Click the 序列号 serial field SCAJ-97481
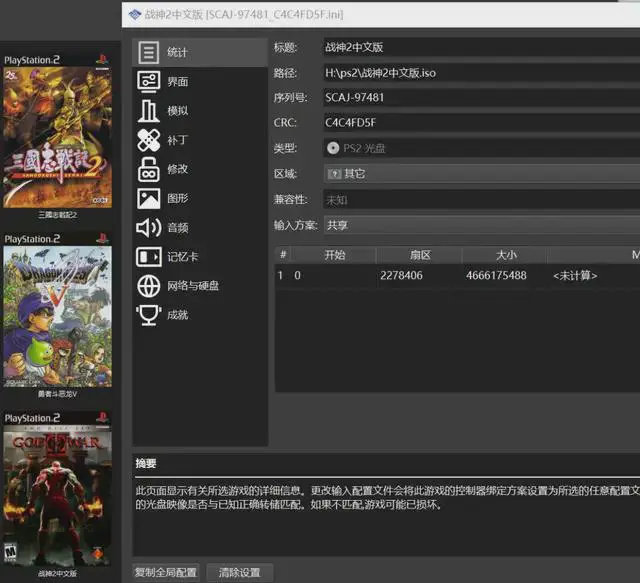The height and width of the screenshot is (583, 640). (x=482, y=98)
